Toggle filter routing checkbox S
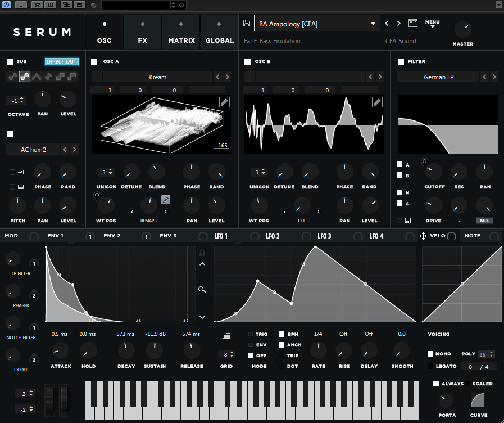Image resolution: width=504 pixels, height=423 pixels. point(399,203)
